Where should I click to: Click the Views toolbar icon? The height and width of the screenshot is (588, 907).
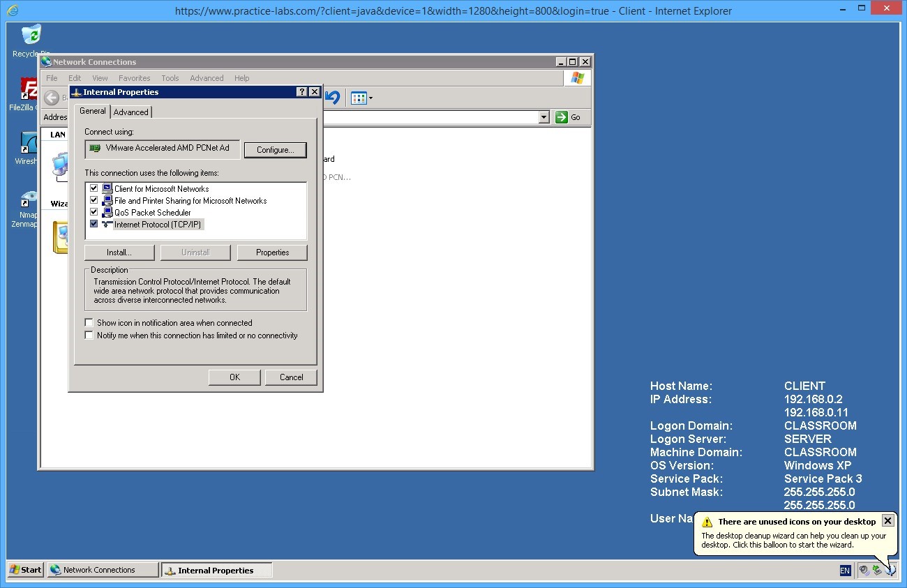(359, 98)
